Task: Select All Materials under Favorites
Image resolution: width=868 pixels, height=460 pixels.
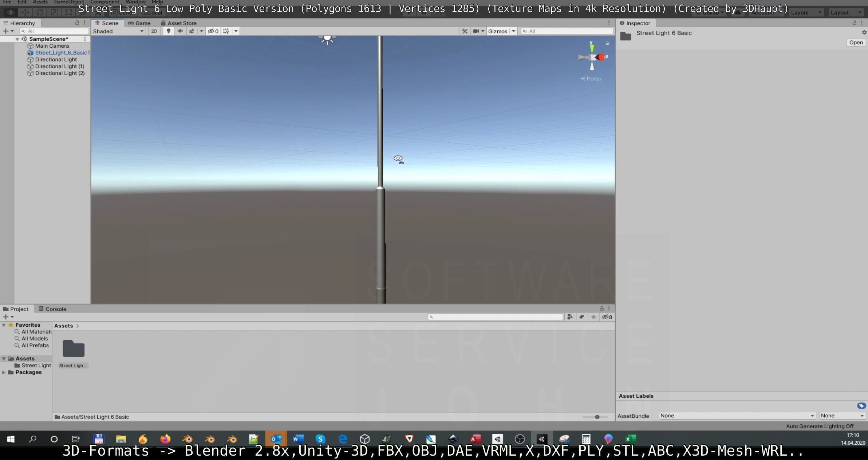Action: pos(33,332)
